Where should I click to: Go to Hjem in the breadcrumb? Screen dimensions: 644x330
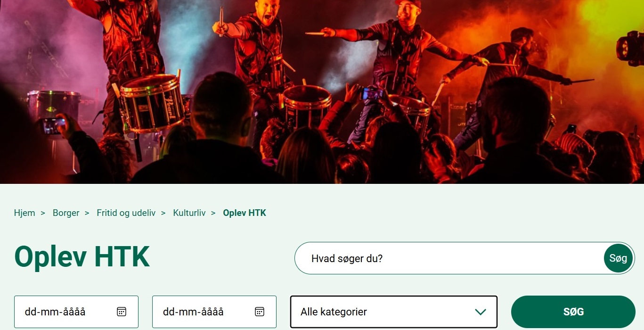coord(24,213)
